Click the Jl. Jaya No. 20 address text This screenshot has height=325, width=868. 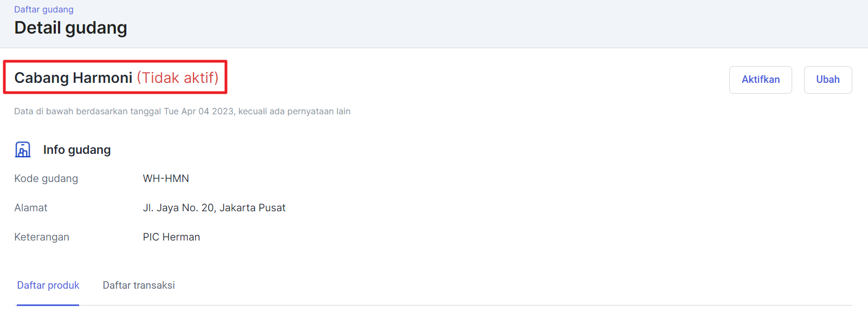[x=214, y=208]
